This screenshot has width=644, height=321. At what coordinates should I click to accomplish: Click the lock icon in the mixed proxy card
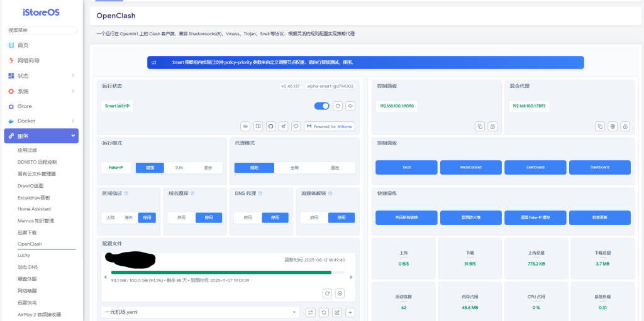(x=626, y=126)
